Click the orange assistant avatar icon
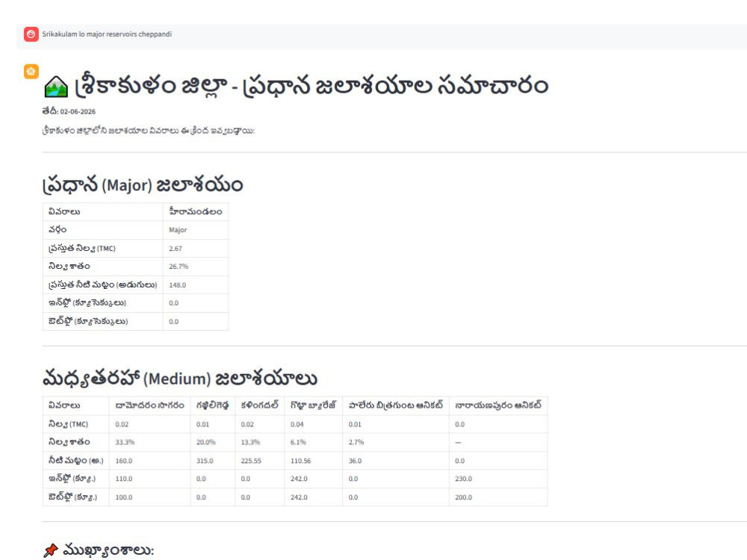The image size is (747, 560). point(31,72)
